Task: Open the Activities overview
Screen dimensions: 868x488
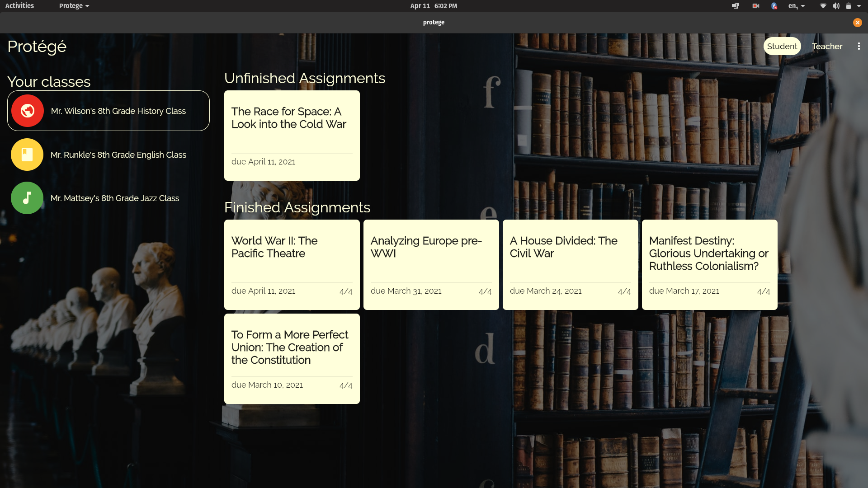Action: click(x=19, y=6)
